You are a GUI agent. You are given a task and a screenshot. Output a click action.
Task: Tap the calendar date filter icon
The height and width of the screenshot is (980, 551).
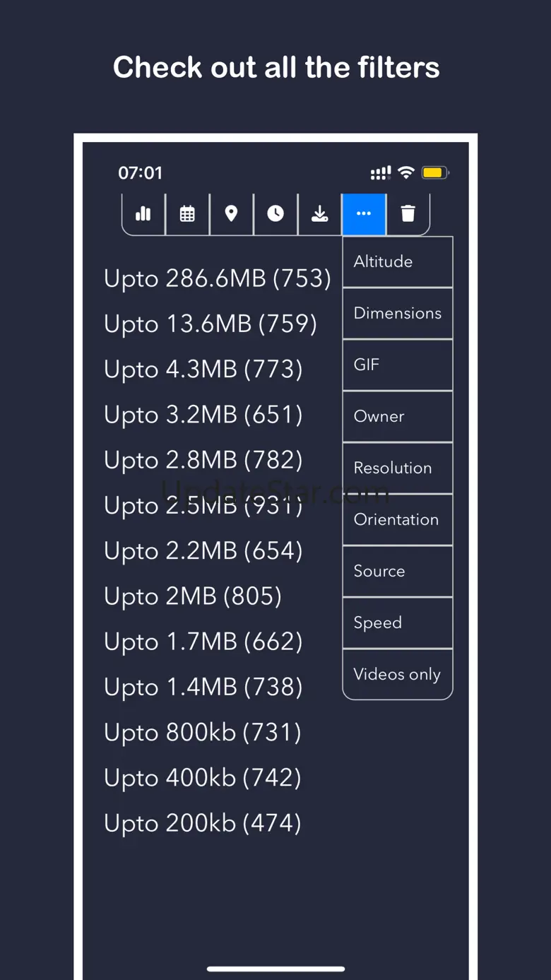pos(187,214)
